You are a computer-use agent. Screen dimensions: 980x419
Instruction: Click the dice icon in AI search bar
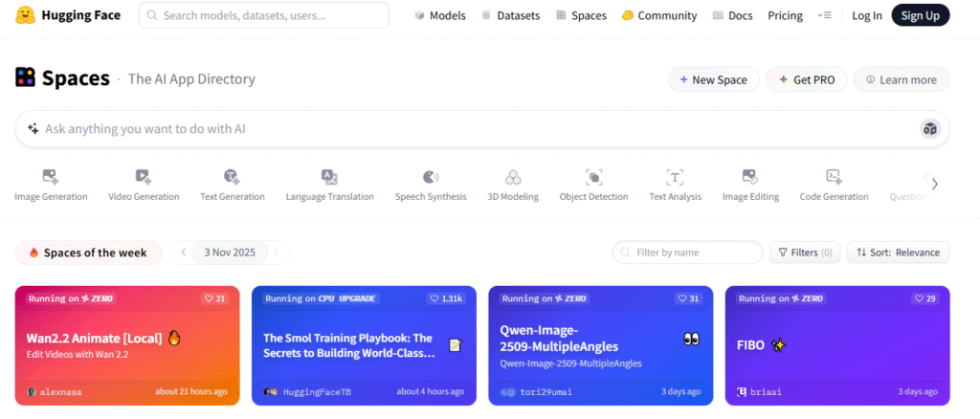tap(929, 129)
